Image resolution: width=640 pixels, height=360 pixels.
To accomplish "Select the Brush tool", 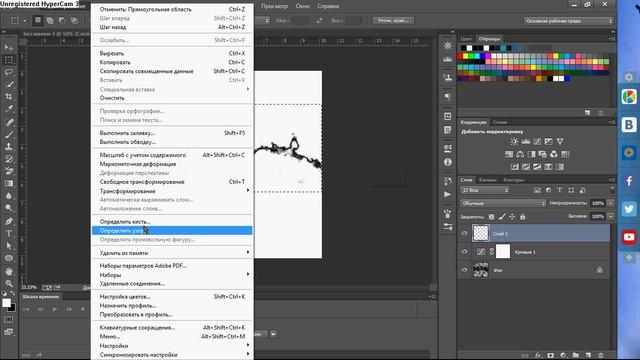I will (x=9, y=134).
